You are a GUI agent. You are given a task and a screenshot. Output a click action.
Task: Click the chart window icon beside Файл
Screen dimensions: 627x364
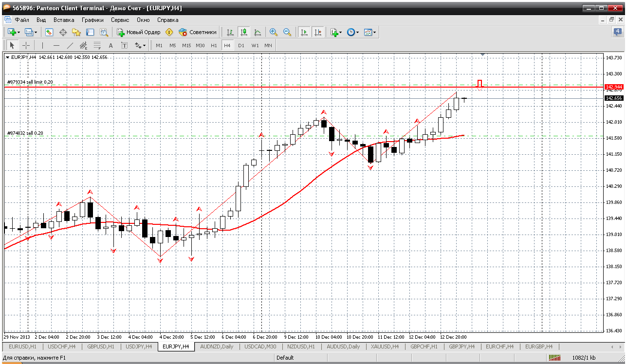point(8,20)
